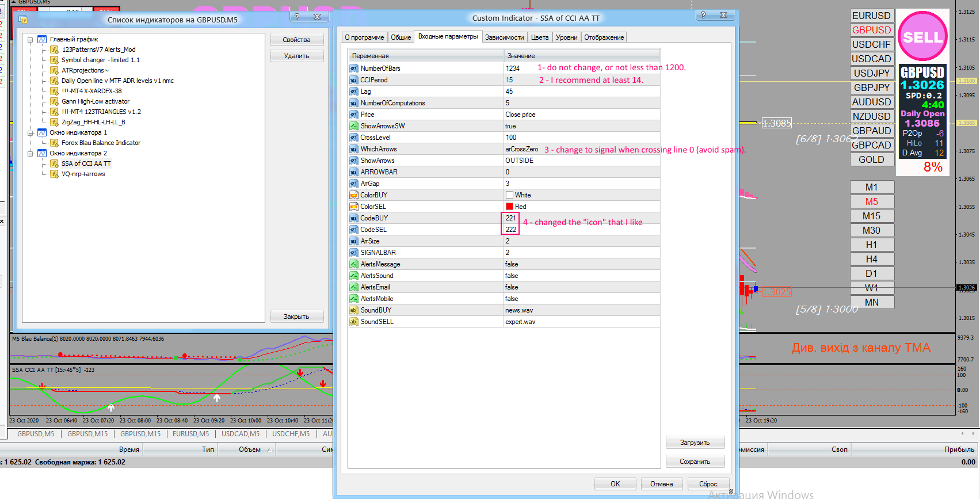
Task: Collapse the Главный график tree node
Action: click(x=30, y=40)
